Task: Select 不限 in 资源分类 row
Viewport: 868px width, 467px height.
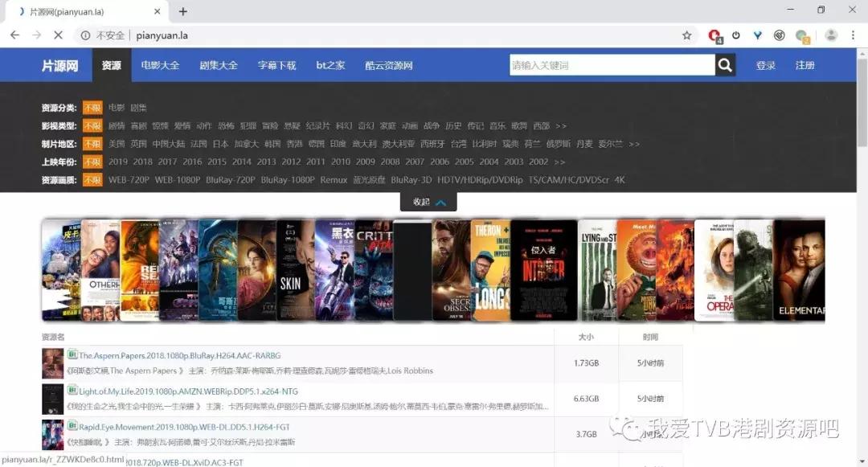Action: point(92,108)
